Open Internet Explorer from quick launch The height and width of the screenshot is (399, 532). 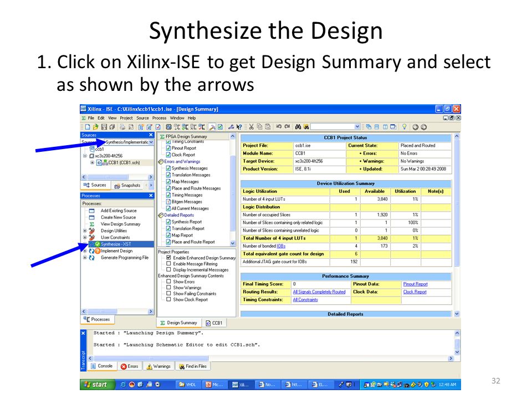[x=123, y=385]
